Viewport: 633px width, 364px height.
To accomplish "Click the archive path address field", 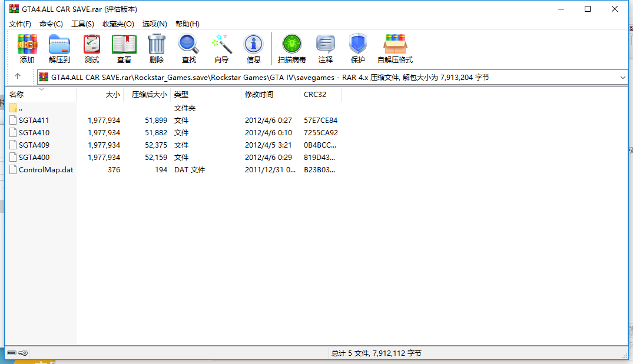I will (x=332, y=78).
